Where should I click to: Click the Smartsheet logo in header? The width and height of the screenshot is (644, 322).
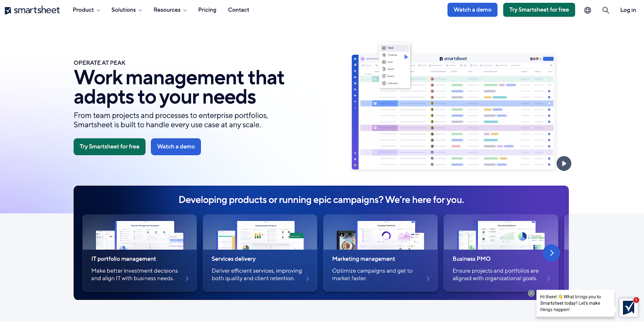click(32, 10)
